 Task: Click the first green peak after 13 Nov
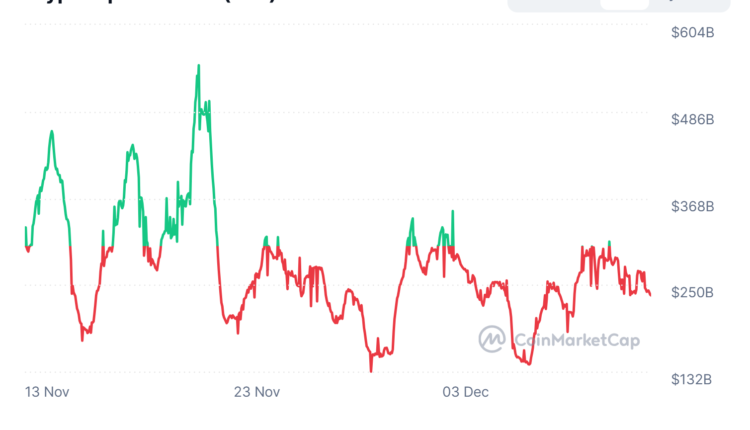point(51,132)
